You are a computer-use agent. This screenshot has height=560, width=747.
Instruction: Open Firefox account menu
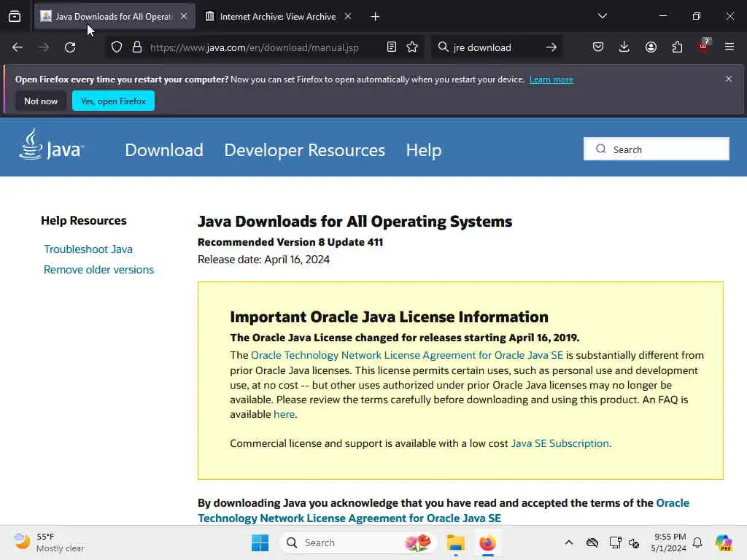pos(651,47)
